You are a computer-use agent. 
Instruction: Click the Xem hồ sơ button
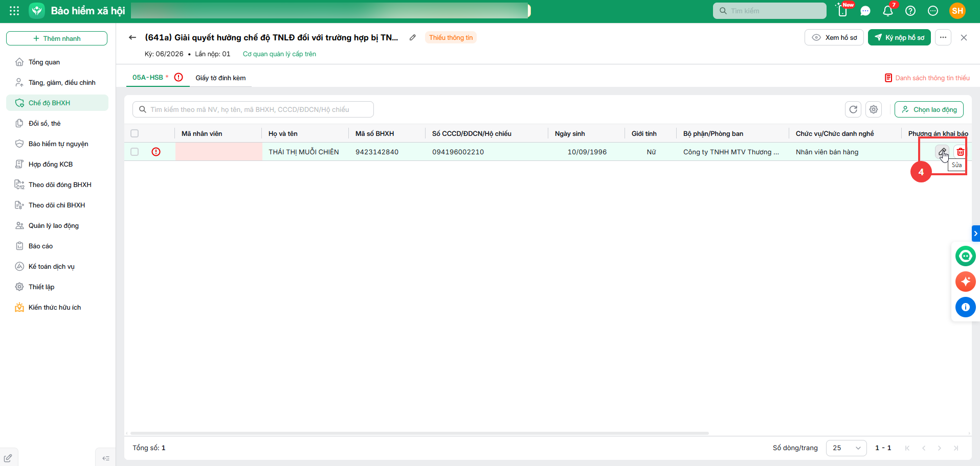(x=834, y=37)
